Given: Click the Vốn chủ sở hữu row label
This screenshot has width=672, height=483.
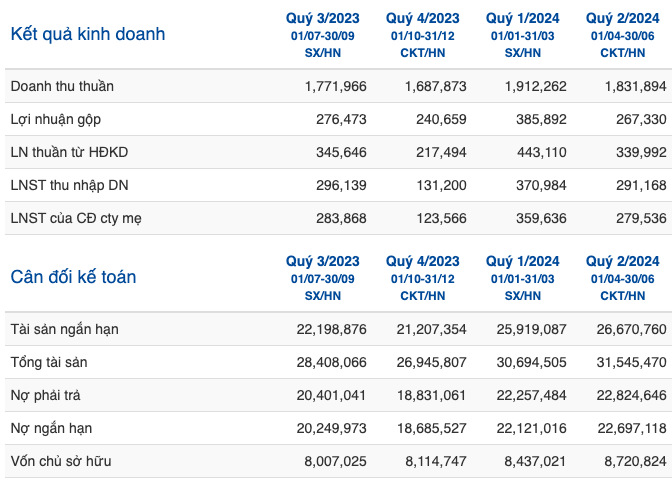Looking at the screenshot, I should pos(61,461).
